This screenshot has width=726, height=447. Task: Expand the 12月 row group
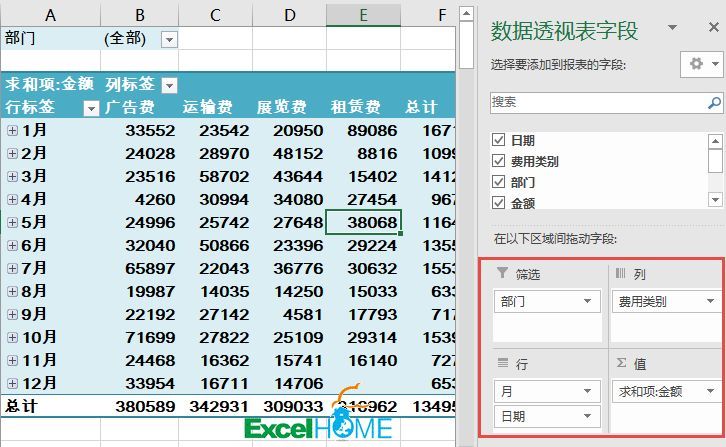tap(13, 384)
